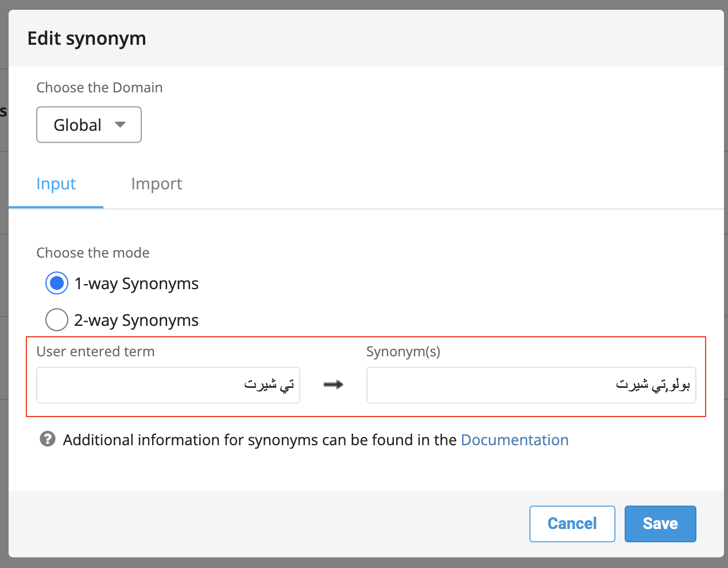
Task: Click the Edit synonym dialog title
Action: pyautogui.click(x=87, y=38)
